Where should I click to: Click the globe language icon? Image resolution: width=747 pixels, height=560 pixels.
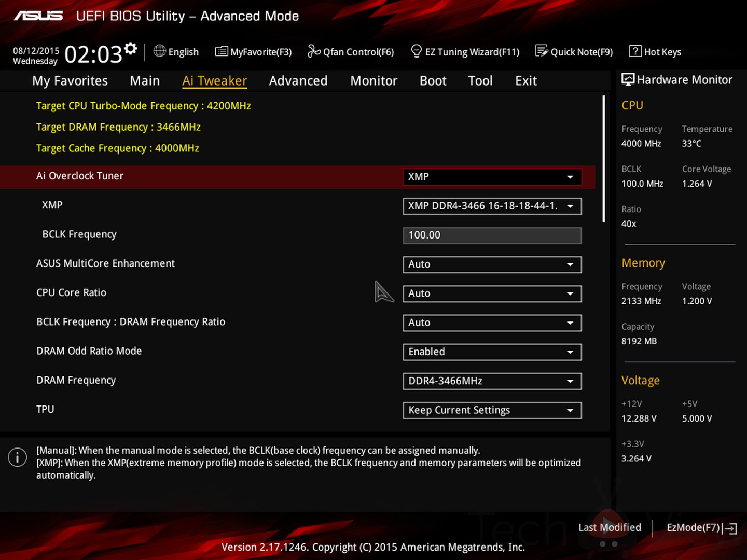(x=160, y=51)
